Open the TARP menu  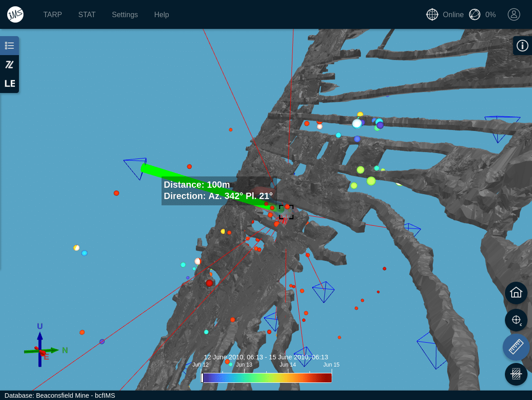coord(52,14)
